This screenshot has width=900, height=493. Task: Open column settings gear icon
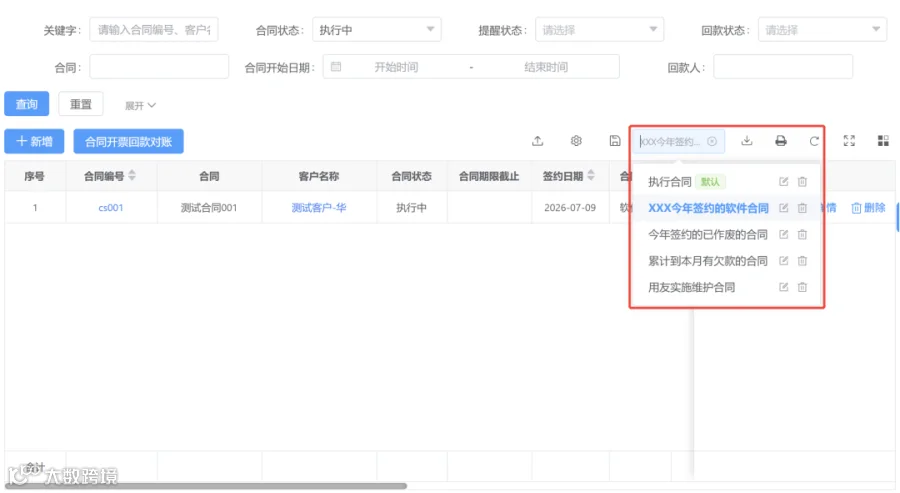pyautogui.click(x=576, y=141)
